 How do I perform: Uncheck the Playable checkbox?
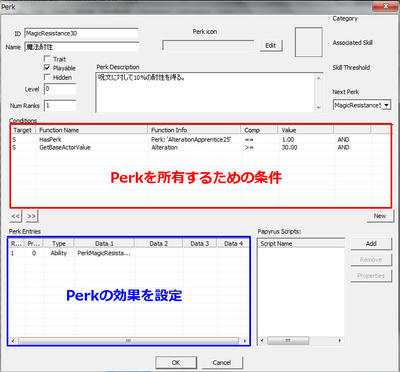pos(47,68)
